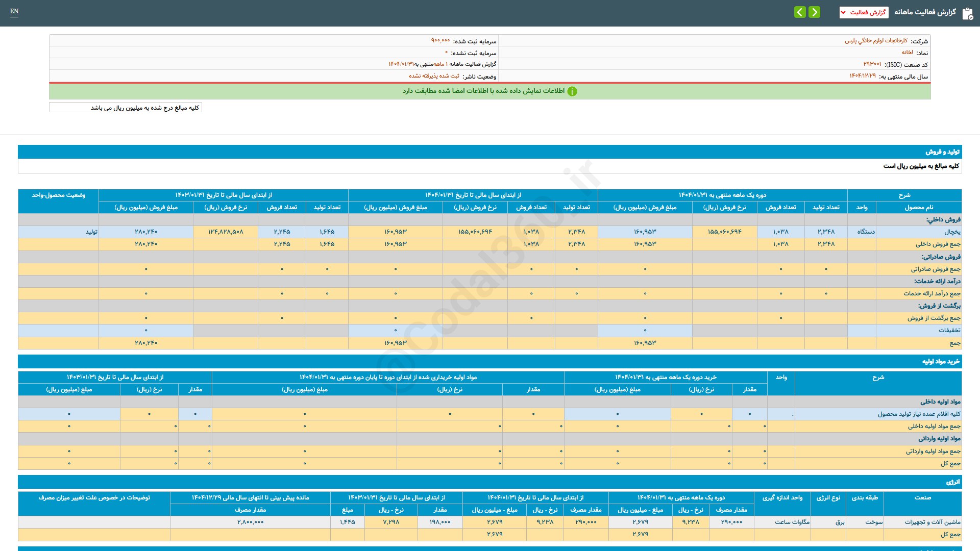
Task: Click the fiscal year end date ۱۴۰۴/۱۲/۲۹
Action: tap(862, 76)
